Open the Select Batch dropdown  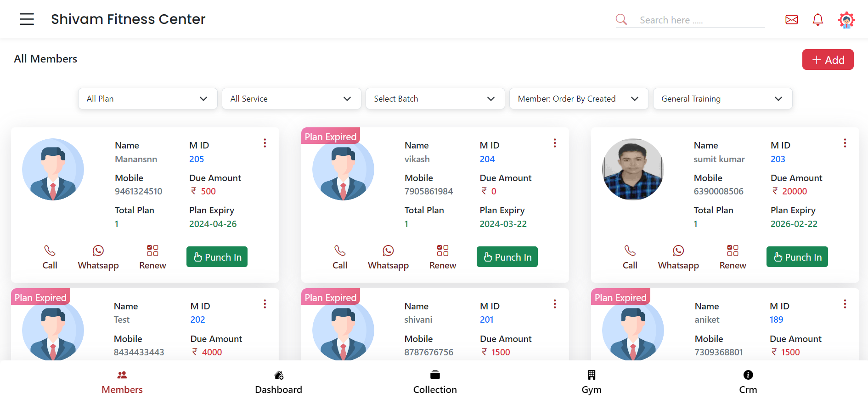coord(434,99)
